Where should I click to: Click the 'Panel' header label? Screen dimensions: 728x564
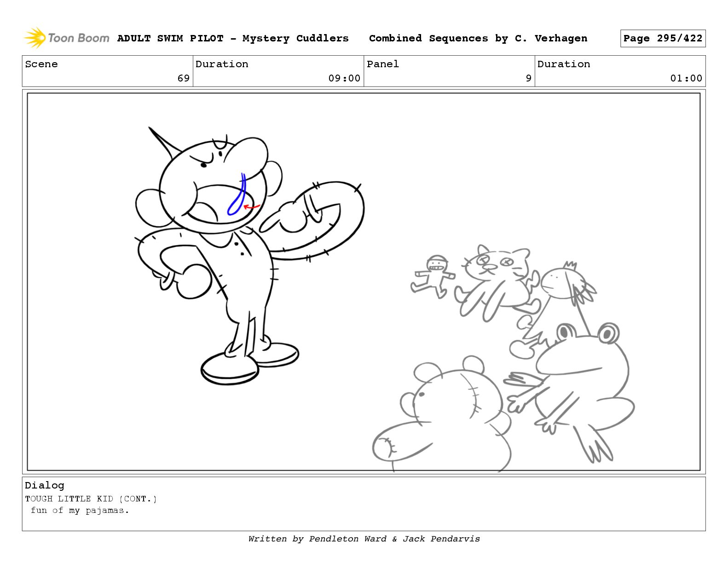pos(383,64)
